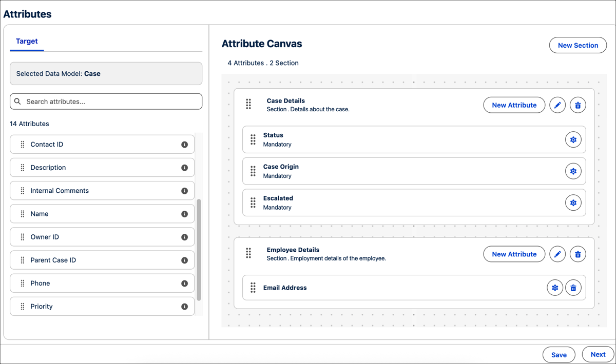Click the drag handle of Description attribute
This screenshot has height=364, width=616.
coord(23,168)
